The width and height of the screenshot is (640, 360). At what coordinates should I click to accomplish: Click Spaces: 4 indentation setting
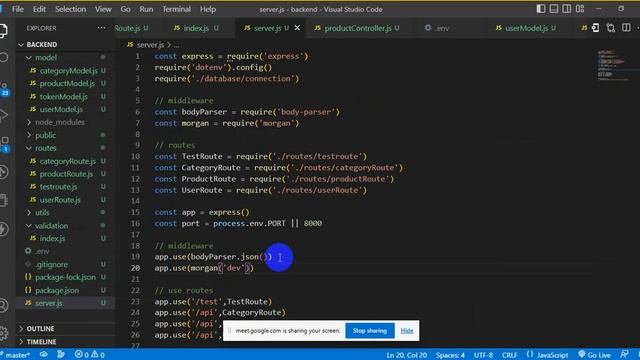pos(450,355)
